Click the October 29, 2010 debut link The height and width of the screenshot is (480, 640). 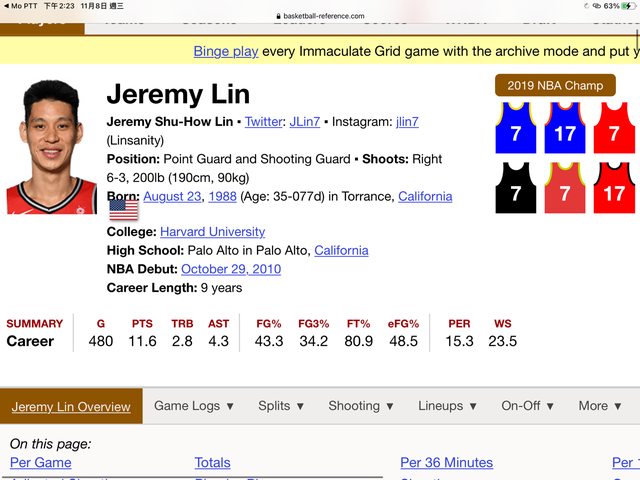(231, 270)
